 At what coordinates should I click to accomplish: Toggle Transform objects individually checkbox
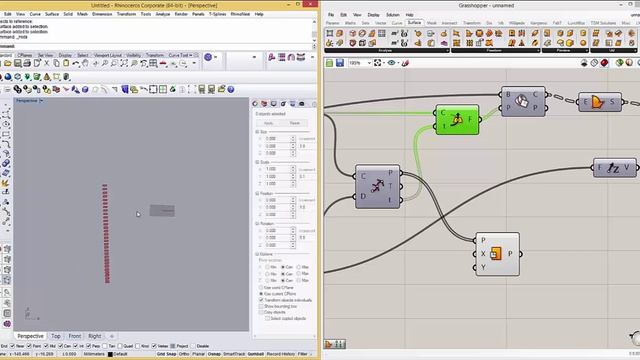pos(262,300)
